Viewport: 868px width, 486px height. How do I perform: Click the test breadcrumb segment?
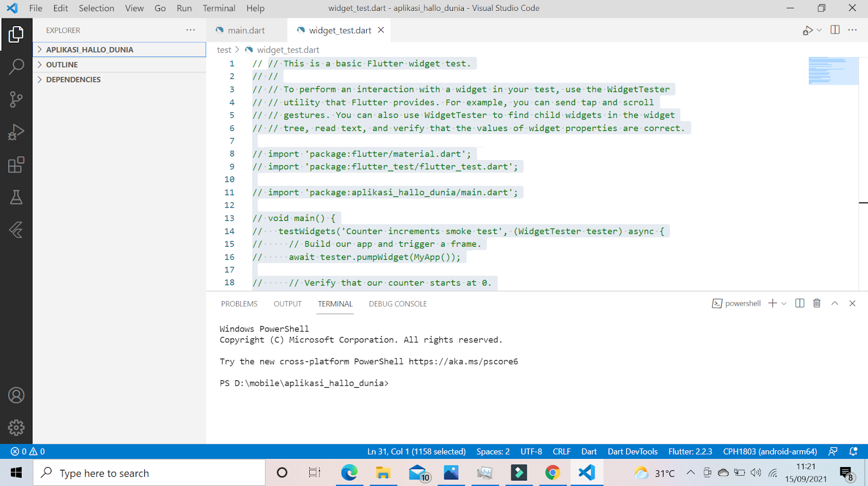click(224, 50)
